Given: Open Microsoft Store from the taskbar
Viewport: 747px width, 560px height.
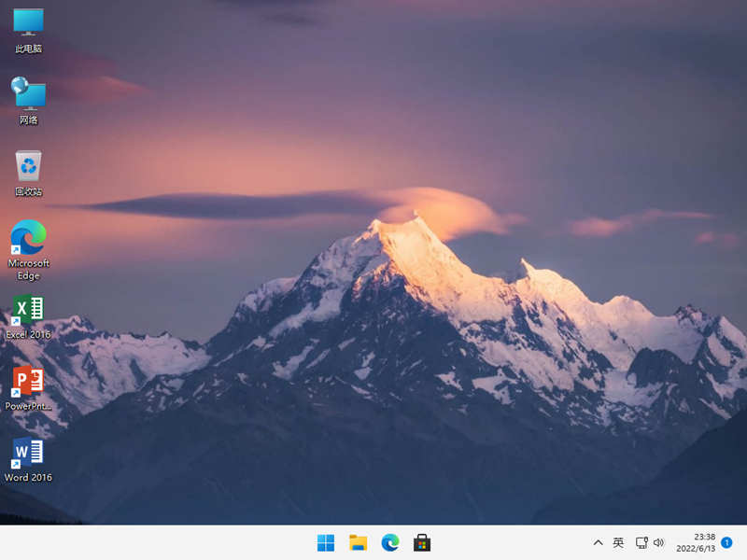Looking at the screenshot, I should click(422, 542).
